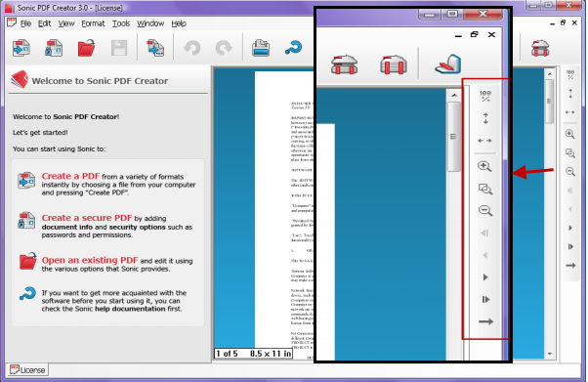Open the File menu
This screenshot has width=588, height=382.
point(25,23)
